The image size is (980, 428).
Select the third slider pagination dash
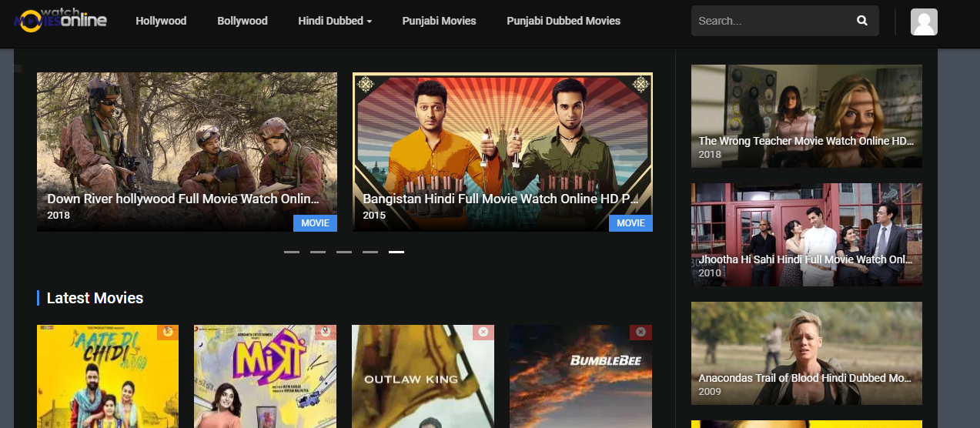[344, 252]
